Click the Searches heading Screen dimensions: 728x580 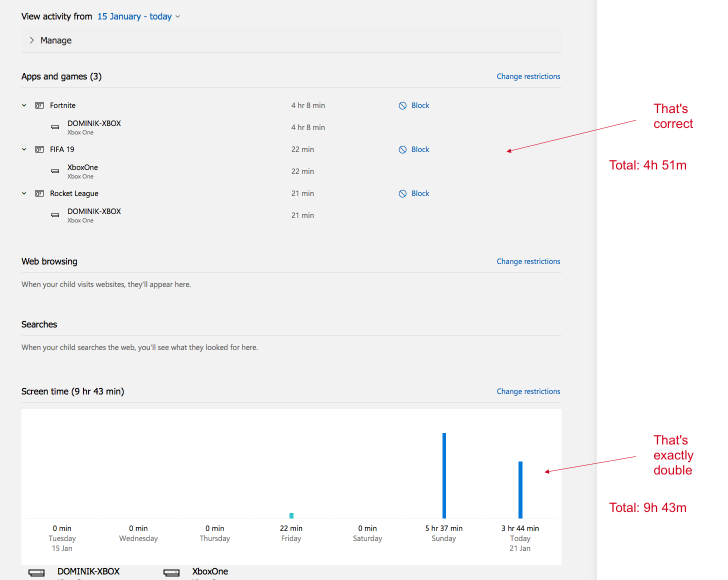pyautogui.click(x=39, y=324)
